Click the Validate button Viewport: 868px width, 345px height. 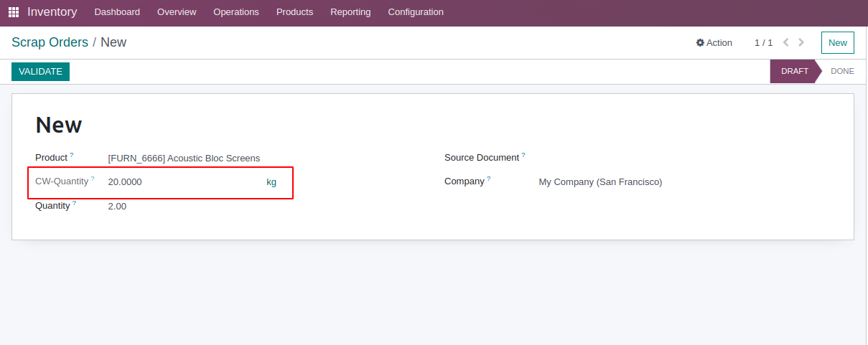click(40, 72)
